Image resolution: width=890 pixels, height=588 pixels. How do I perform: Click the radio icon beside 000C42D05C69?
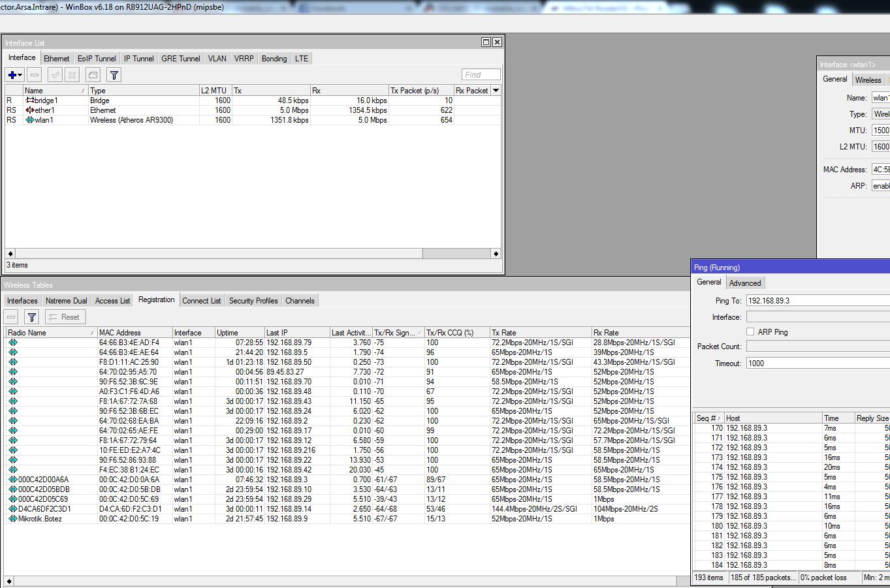pos(13,499)
